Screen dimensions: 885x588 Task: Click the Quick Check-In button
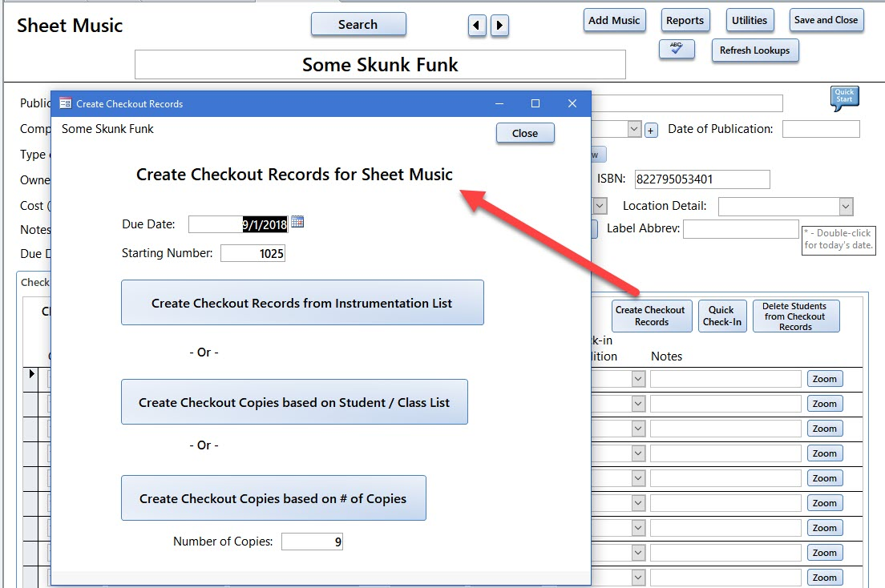[x=721, y=316]
